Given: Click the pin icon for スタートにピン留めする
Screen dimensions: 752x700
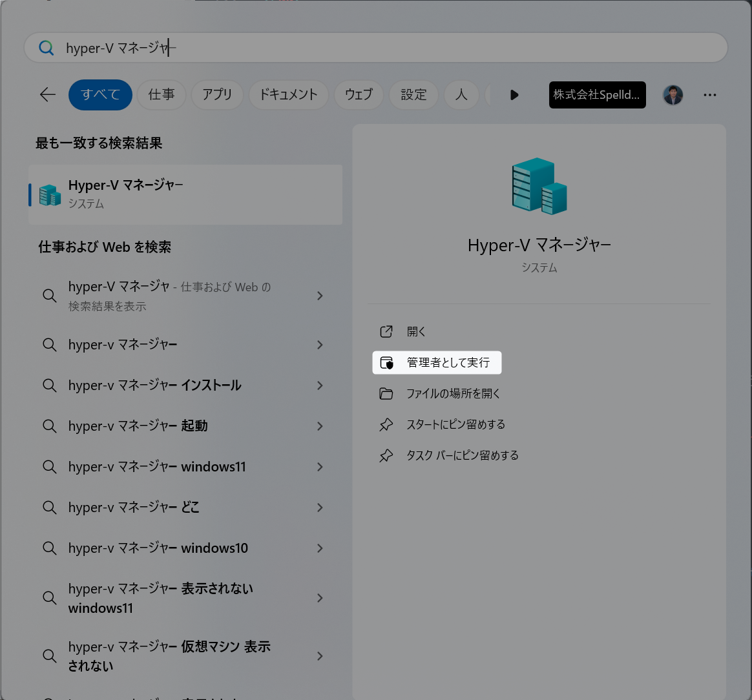Looking at the screenshot, I should [386, 424].
